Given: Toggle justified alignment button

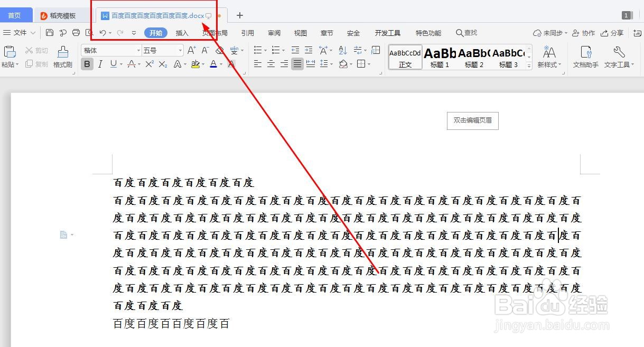Looking at the screenshot, I should (297, 64).
